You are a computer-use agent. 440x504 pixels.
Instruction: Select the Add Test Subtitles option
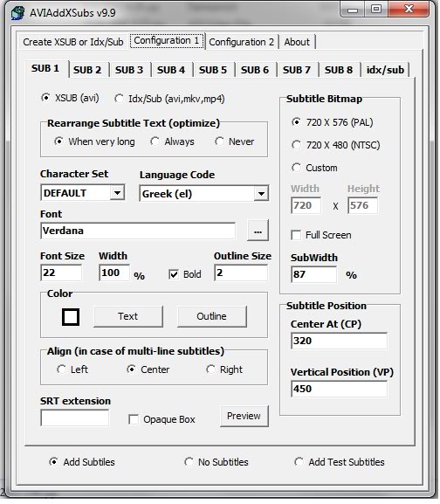pos(340,462)
